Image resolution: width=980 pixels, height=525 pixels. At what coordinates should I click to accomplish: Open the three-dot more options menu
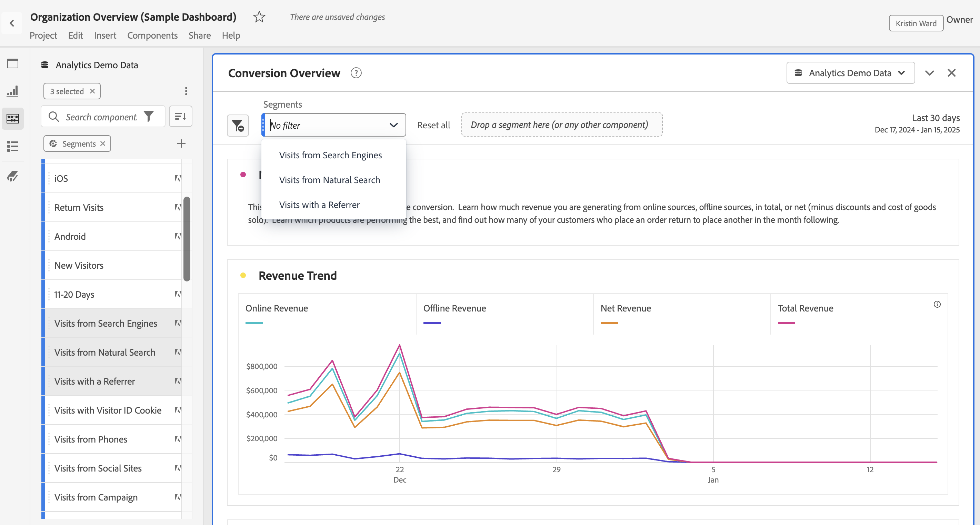point(186,91)
